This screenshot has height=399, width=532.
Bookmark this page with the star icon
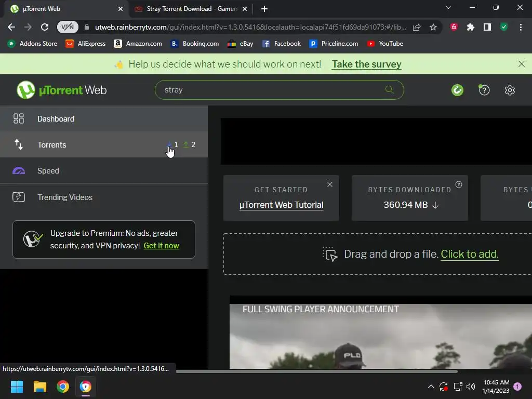(433, 27)
